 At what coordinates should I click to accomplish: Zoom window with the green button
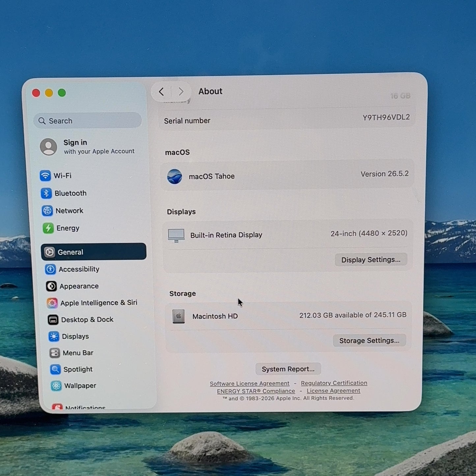62,93
